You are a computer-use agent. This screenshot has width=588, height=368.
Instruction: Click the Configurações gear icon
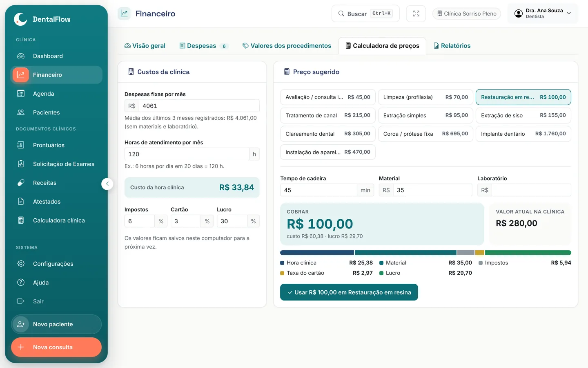[x=21, y=264]
